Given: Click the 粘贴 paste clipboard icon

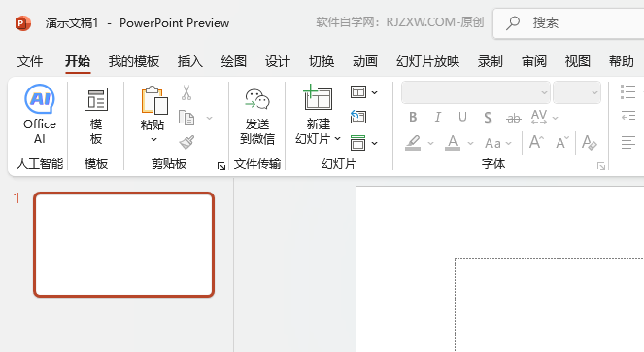Looking at the screenshot, I should point(154,100).
